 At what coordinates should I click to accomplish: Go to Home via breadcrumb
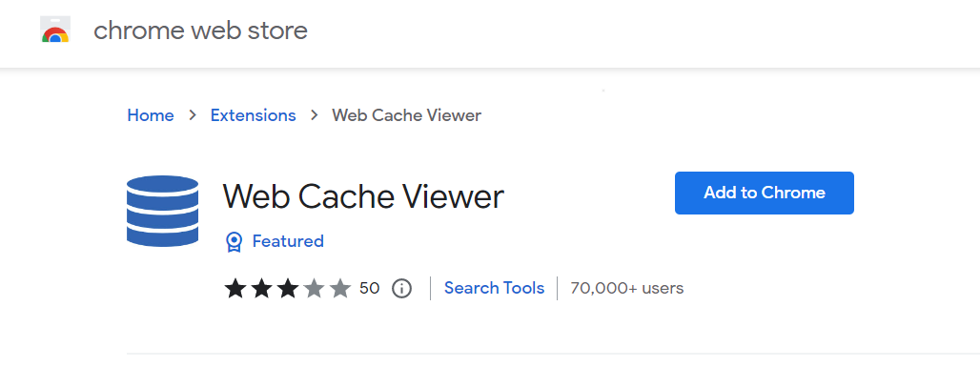tap(151, 115)
